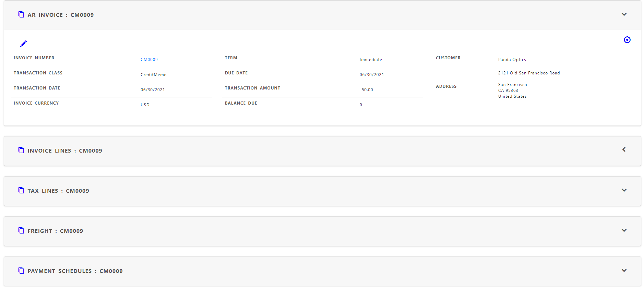
Task: Click the copy icon beside Payment Schedules header
Action: [21, 271]
